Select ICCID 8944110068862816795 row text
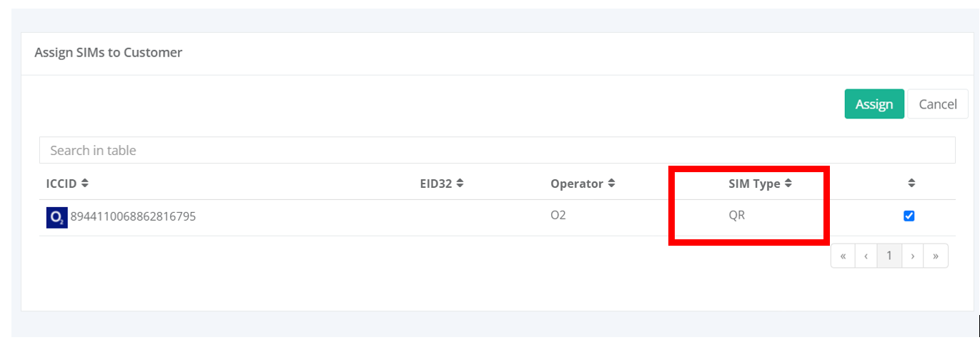This screenshot has width=980, height=340. tap(133, 217)
